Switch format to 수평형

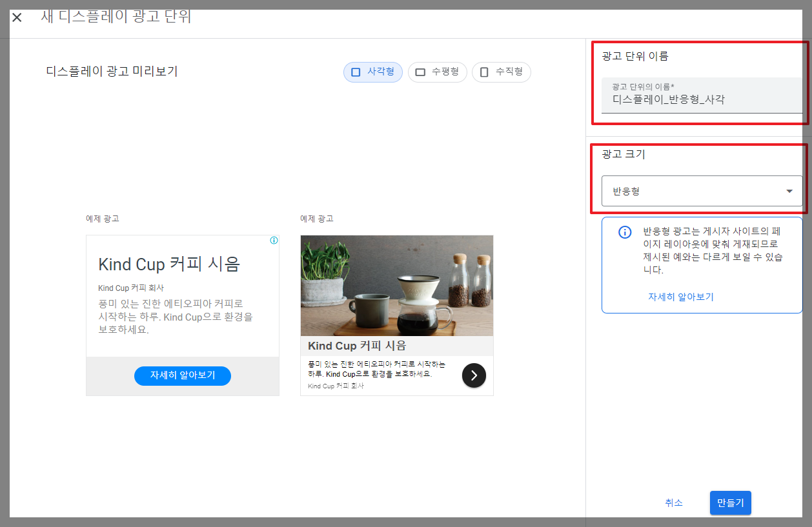pyautogui.click(x=438, y=72)
